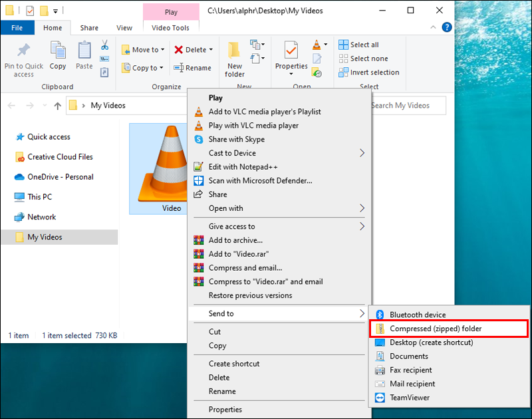Click Invert selection button
532x419 pixels.
point(369,72)
